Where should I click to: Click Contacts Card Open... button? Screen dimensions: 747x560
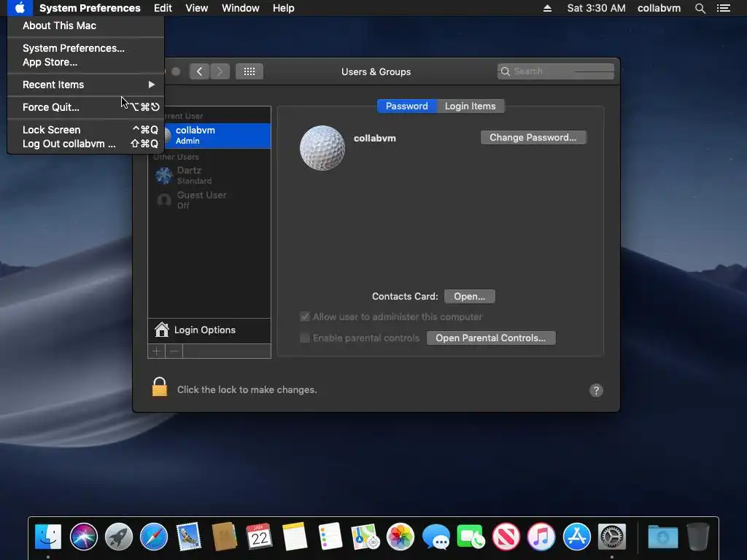(469, 296)
